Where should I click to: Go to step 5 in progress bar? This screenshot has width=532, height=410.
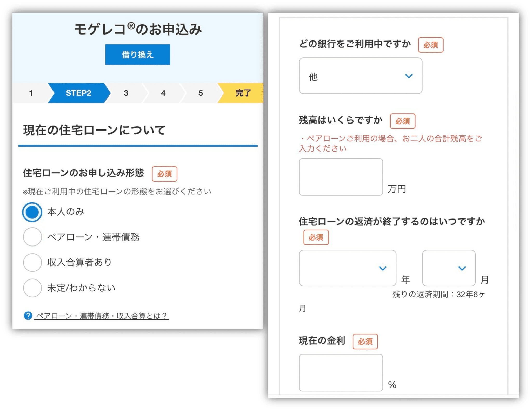[x=201, y=93]
